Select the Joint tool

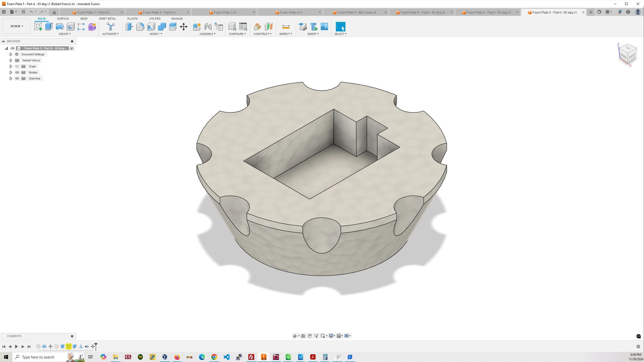click(208, 27)
